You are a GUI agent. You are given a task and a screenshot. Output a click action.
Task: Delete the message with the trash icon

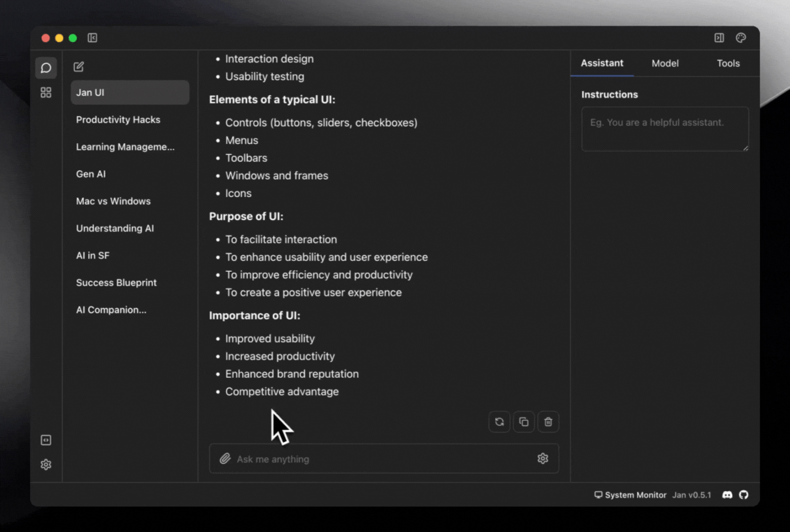click(548, 422)
